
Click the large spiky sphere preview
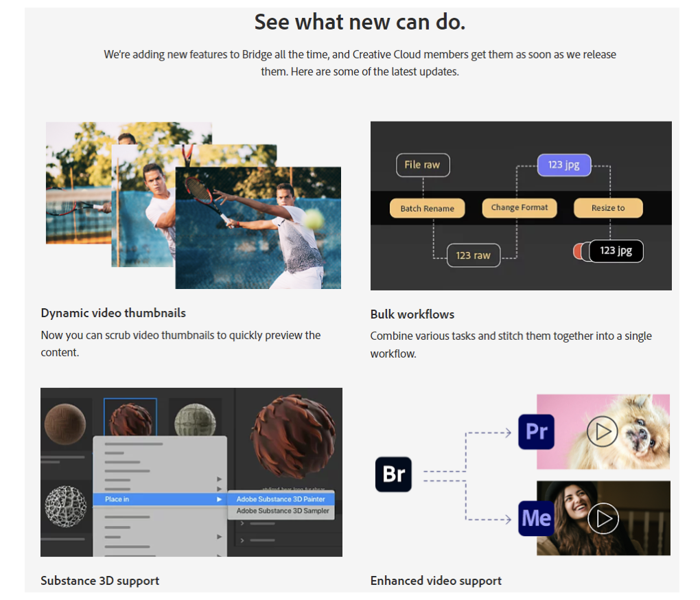click(293, 432)
